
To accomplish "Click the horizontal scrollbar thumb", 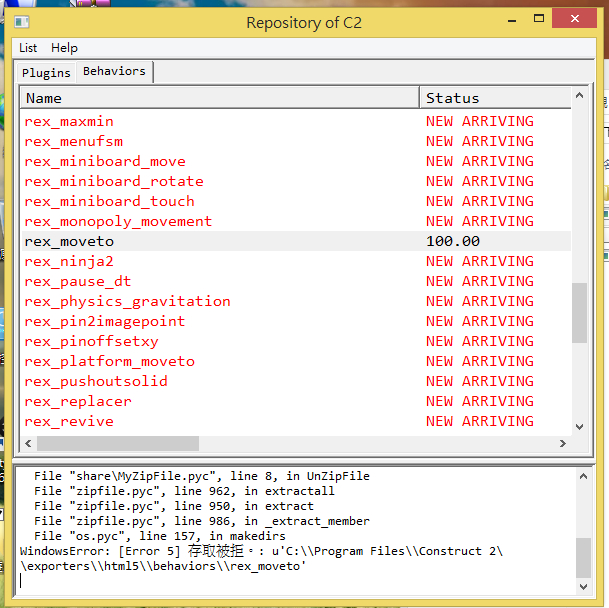I will click(x=118, y=443).
